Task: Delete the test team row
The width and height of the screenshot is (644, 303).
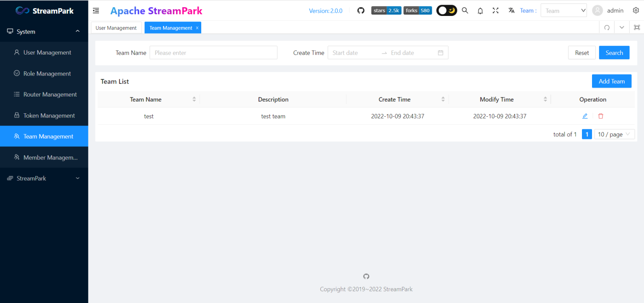Action: point(601,116)
